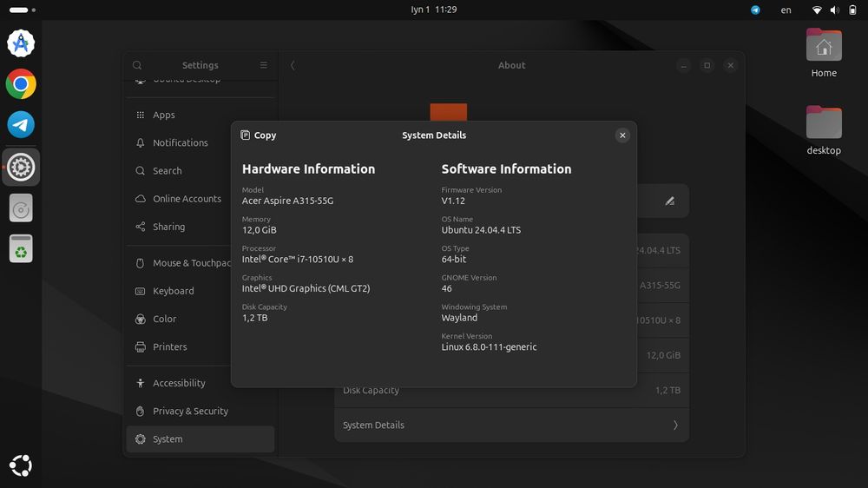Click the Accessibility figure icon
868x488 pixels.
[x=140, y=383]
